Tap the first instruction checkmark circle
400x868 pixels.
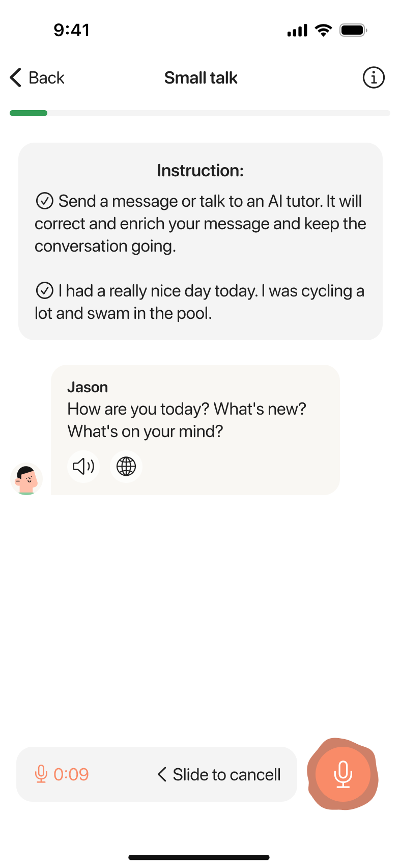tap(45, 201)
